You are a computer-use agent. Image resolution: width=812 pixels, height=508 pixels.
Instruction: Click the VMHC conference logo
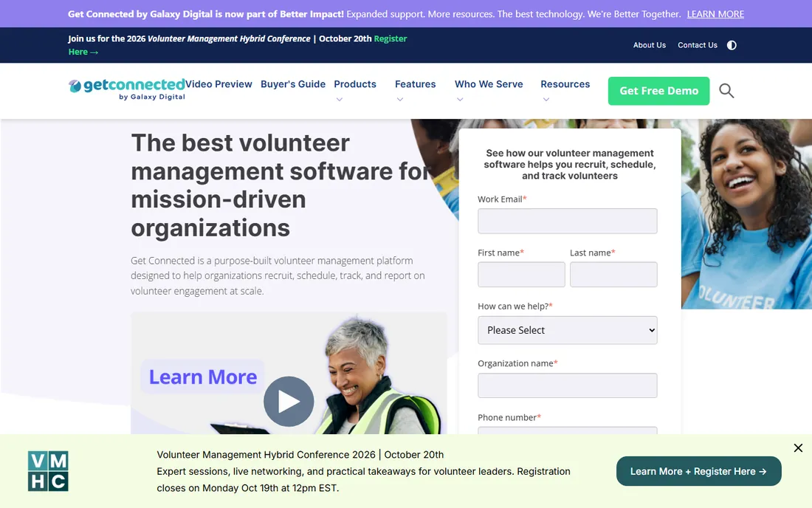48,471
